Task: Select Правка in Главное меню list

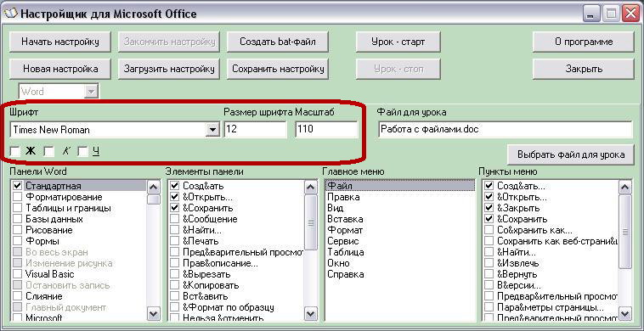Action: click(399, 197)
